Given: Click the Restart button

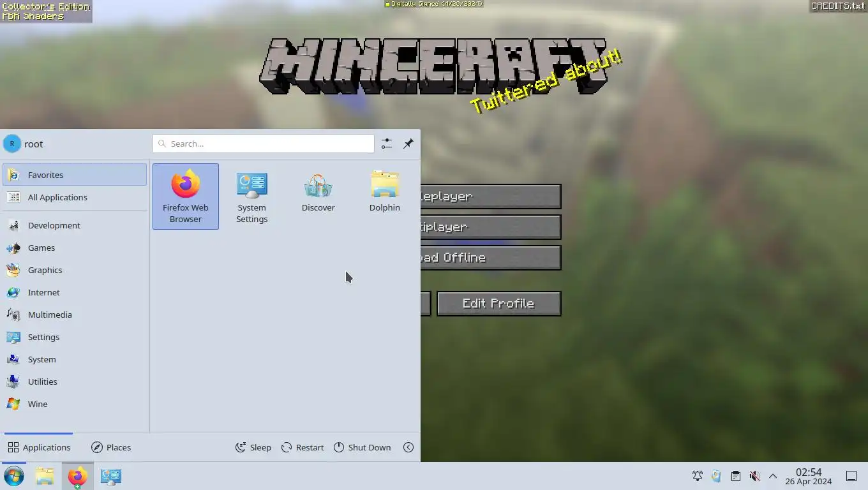Looking at the screenshot, I should pyautogui.click(x=303, y=447).
